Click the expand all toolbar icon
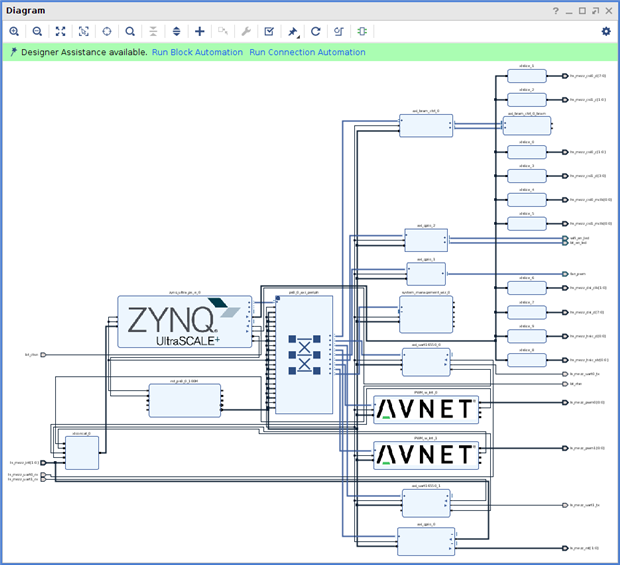620x565 pixels. (176, 31)
